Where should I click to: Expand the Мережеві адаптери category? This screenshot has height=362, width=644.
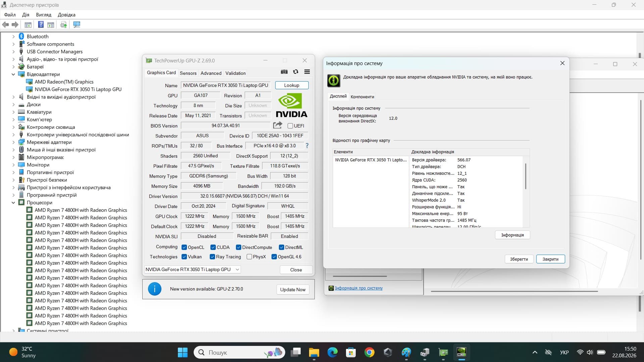pos(13,142)
